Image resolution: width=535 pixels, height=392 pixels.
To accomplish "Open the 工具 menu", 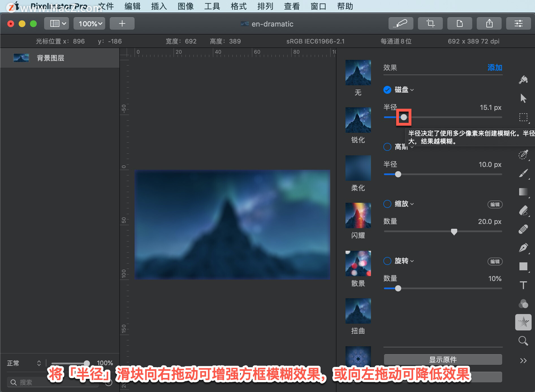I will (x=212, y=6).
